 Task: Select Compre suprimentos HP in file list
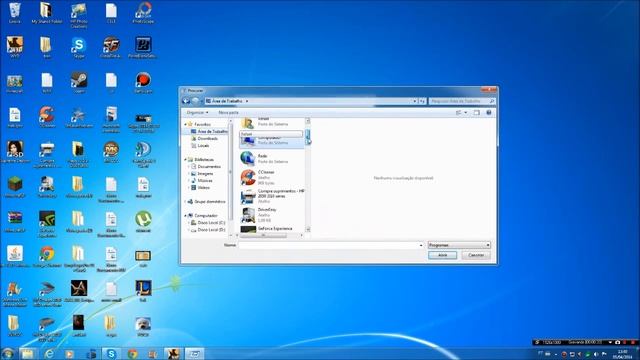tap(272, 196)
